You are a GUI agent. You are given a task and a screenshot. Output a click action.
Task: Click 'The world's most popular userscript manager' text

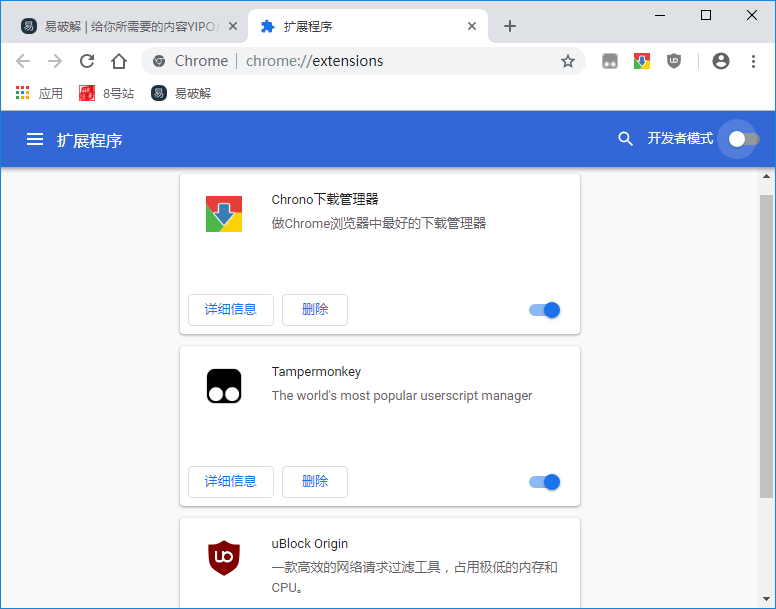tap(401, 395)
